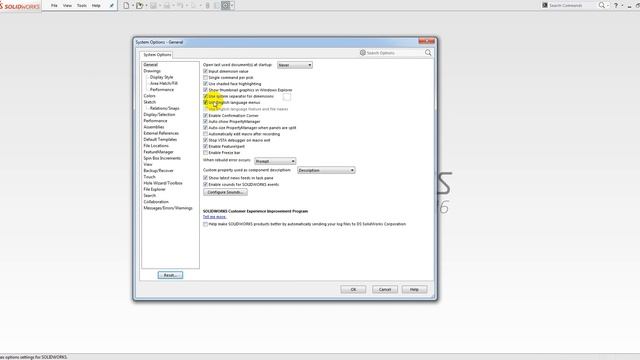Toggle Stop VSTA debugger on macro exit

(x=205, y=140)
